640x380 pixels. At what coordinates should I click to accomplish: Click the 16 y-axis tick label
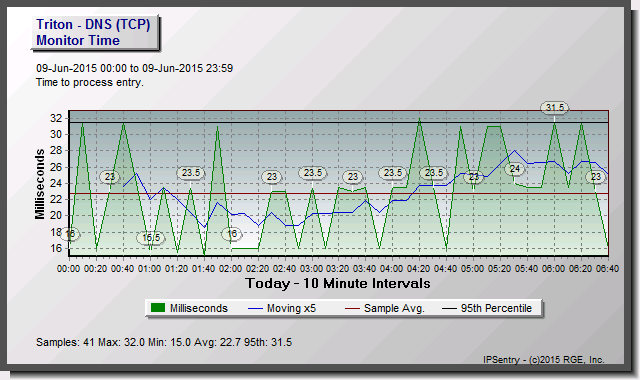click(x=56, y=248)
